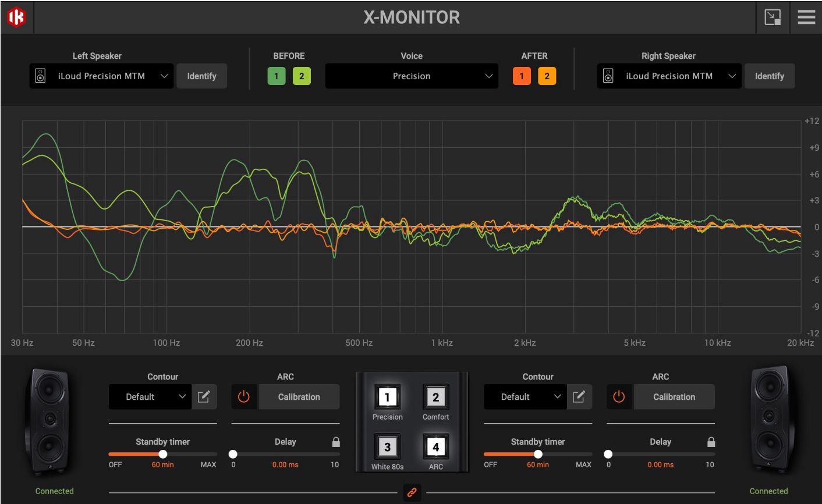
Task: Click the chain link icon to link speakers
Action: pyautogui.click(x=412, y=493)
